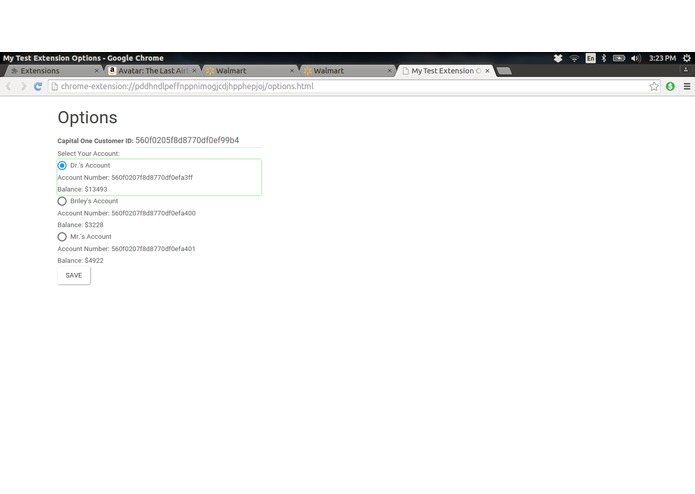Viewport: 695px width, 494px height.
Task: Select Briley's Account radio button
Action: point(62,201)
